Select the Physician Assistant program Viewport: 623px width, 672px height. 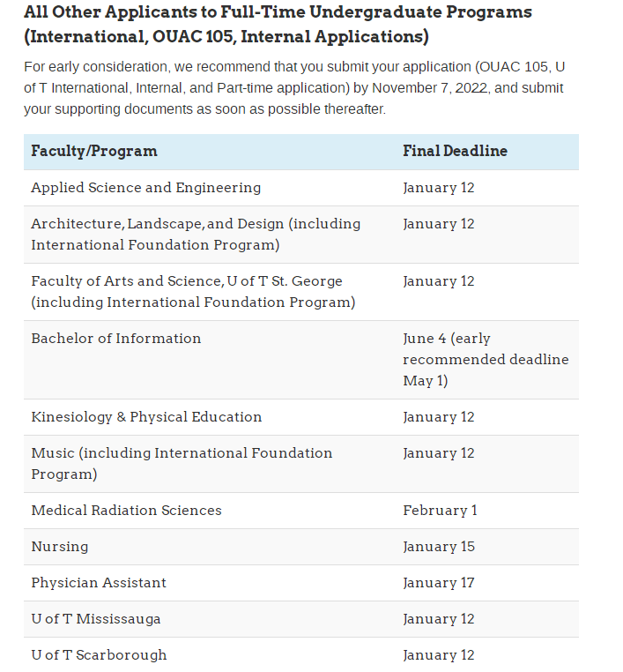coord(99,583)
